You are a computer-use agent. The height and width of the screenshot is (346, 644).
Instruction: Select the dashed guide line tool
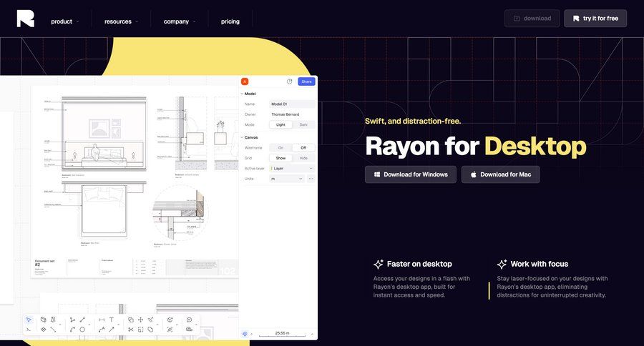click(54, 330)
